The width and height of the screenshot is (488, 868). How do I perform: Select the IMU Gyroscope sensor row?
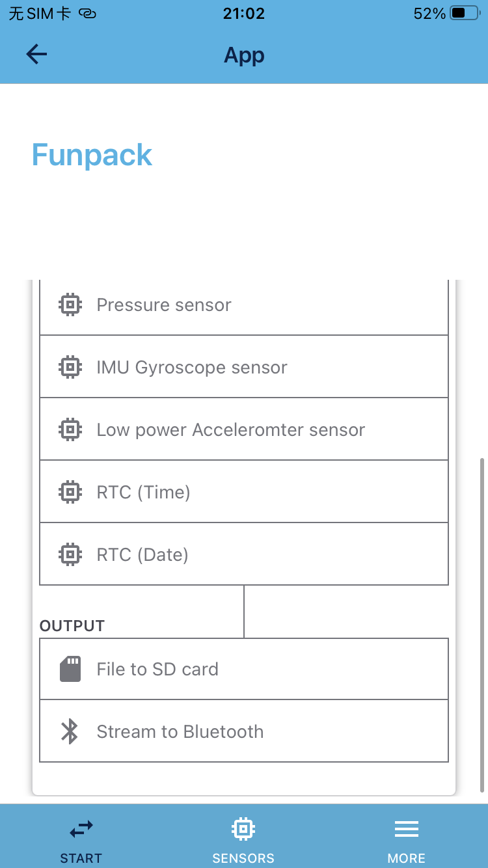244,366
